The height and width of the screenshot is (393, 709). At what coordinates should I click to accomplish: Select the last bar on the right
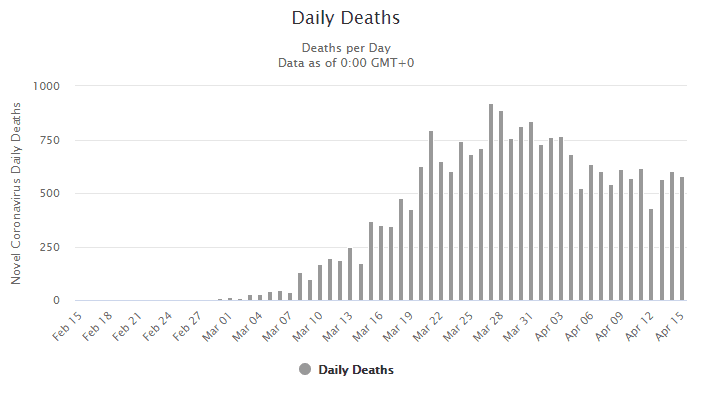click(682, 239)
